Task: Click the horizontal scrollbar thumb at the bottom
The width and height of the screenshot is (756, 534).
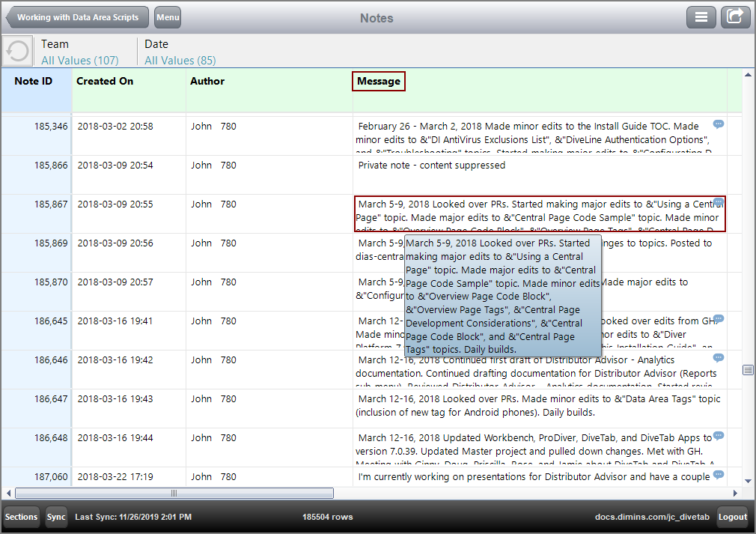Action: click(172, 493)
